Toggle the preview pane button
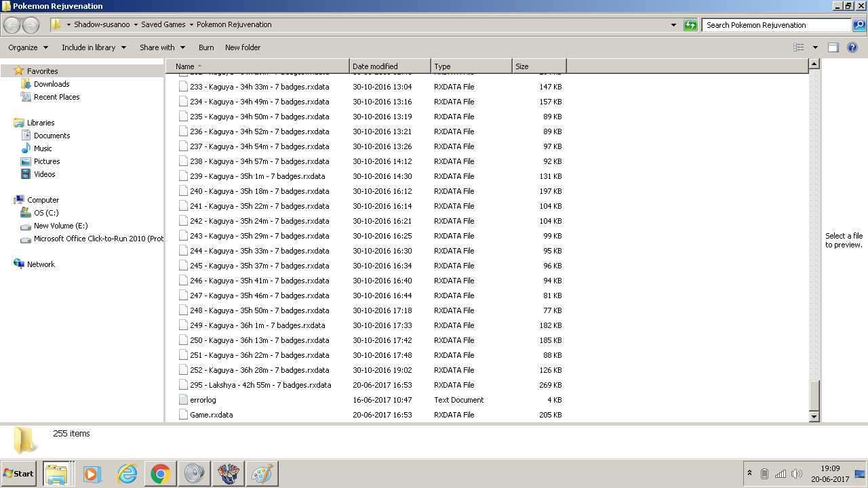 [833, 47]
